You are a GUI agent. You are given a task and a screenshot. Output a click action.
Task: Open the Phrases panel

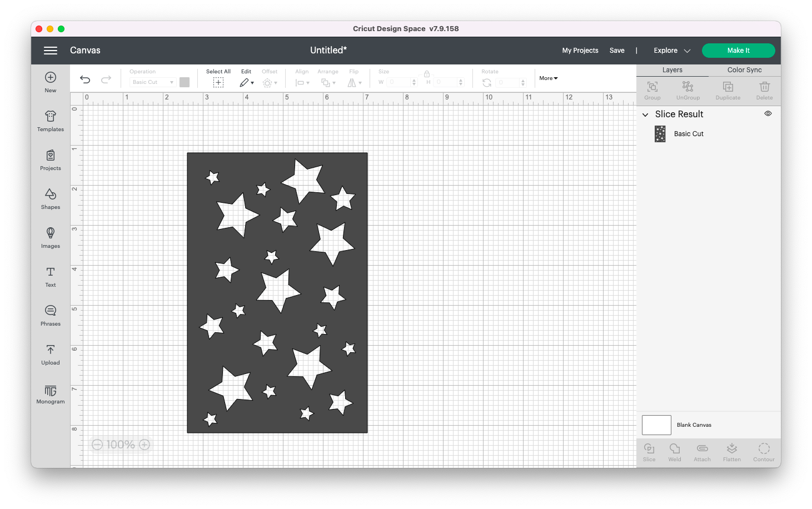coord(50,316)
